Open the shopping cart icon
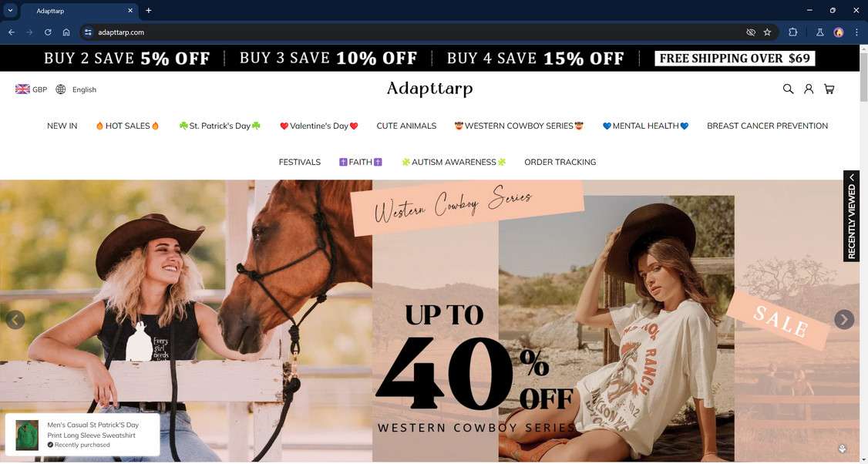The width and height of the screenshot is (868, 464). (829, 89)
